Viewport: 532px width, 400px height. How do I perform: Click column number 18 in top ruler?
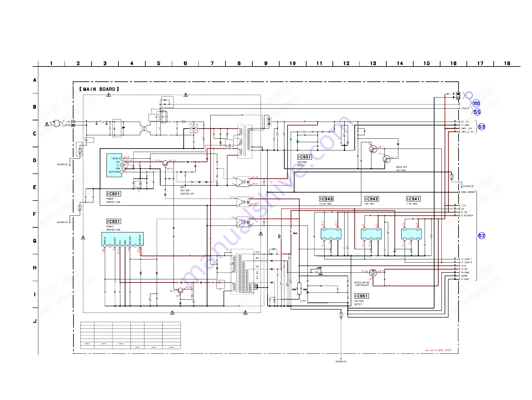(x=507, y=63)
